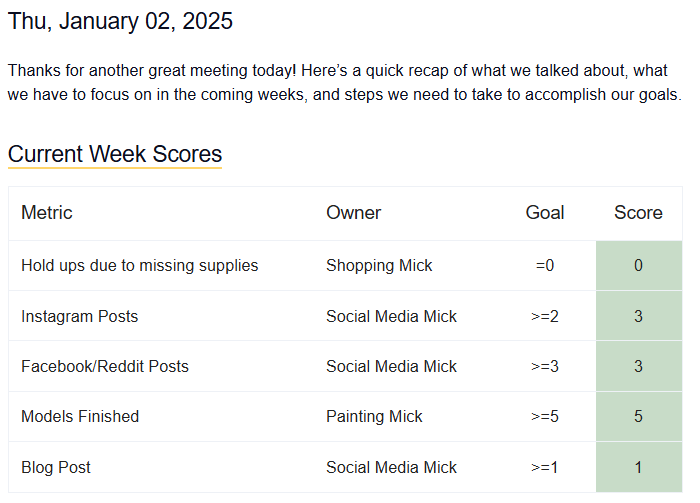Viewport: 700px width, 503px height.
Task: Click the Metric column header
Action: click(x=47, y=212)
